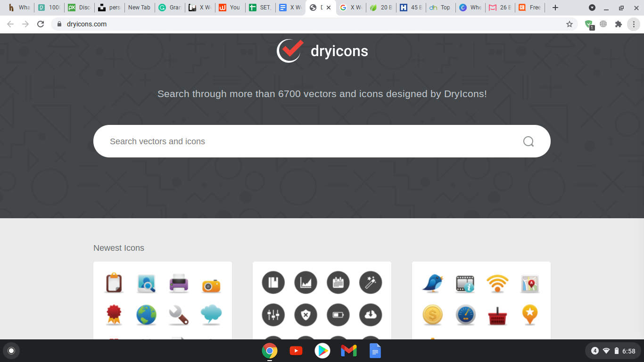The height and width of the screenshot is (362, 644).
Task: Click the map with location pin icon
Action: (530, 284)
